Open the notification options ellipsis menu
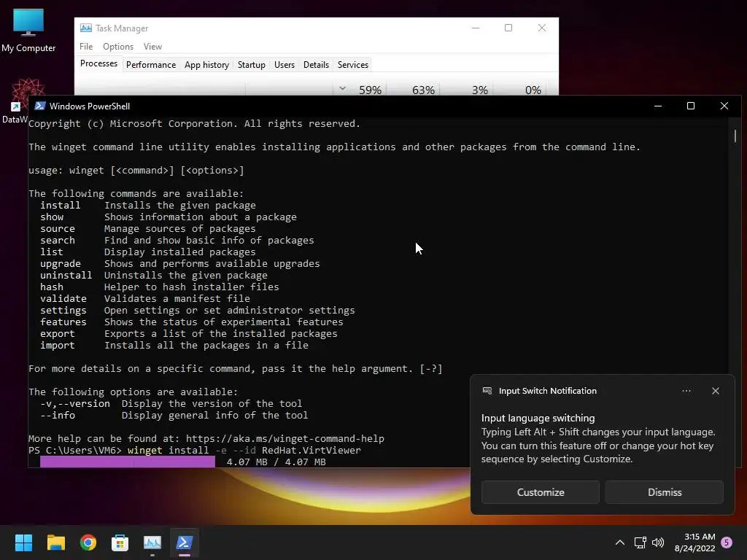747x560 pixels. click(686, 391)
